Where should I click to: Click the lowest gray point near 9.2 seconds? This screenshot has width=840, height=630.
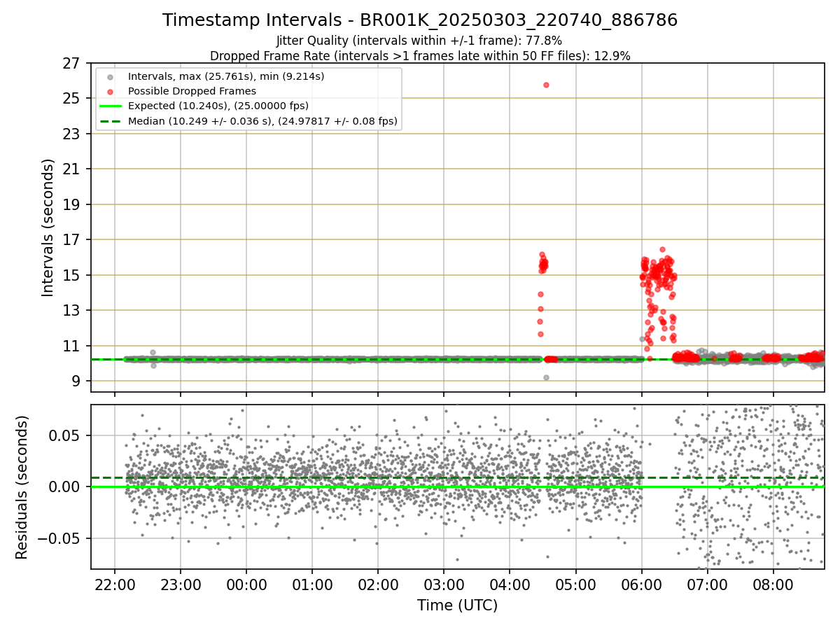pos(546,377)
